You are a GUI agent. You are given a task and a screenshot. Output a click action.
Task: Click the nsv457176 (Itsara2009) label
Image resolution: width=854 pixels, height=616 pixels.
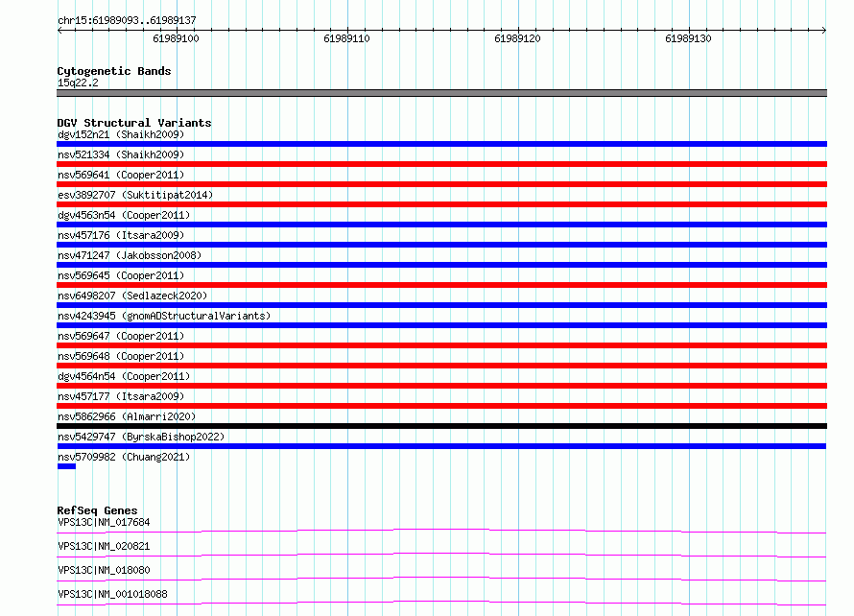[x=121, y=235]
